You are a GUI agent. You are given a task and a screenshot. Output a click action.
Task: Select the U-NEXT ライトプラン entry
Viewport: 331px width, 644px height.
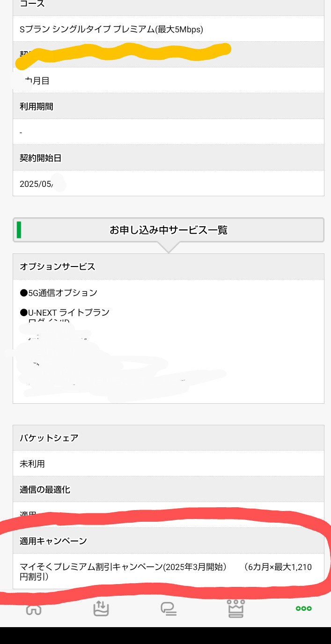[x=65, y=312]
